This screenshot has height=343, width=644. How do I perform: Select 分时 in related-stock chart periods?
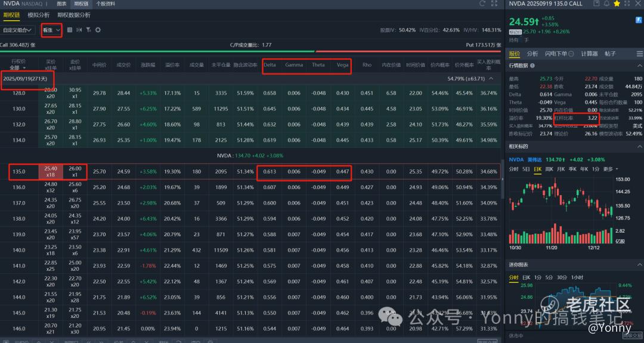pos(513,169)
